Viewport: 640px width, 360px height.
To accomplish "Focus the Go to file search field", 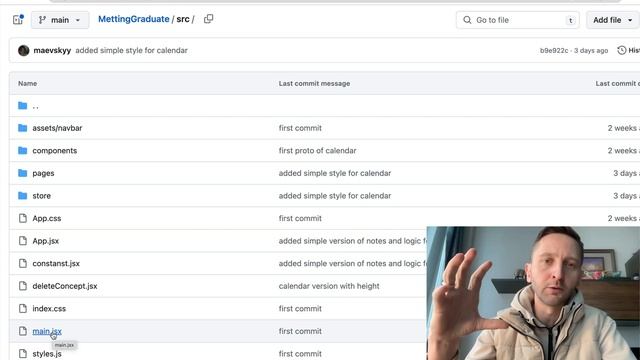I will pyautogui.click(x=518, y=20).
